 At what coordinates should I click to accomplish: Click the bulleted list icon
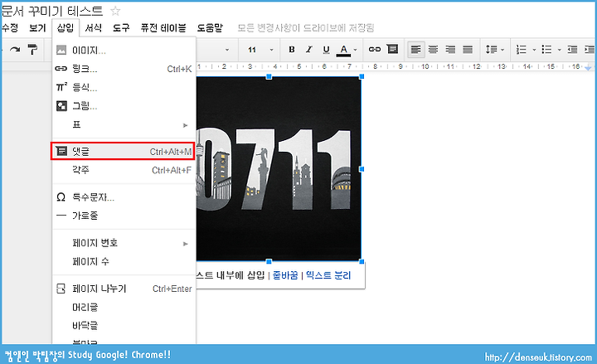click(546, 50)
